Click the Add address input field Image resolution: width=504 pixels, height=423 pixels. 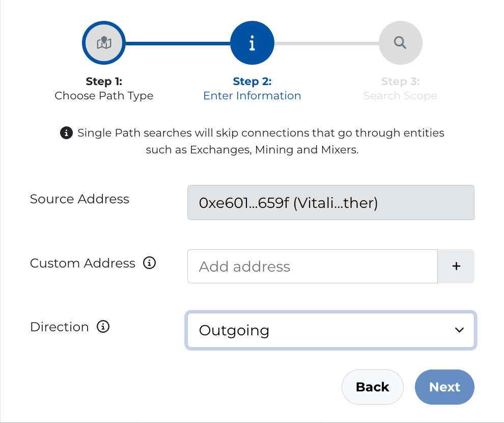click(x=312, y=267)
